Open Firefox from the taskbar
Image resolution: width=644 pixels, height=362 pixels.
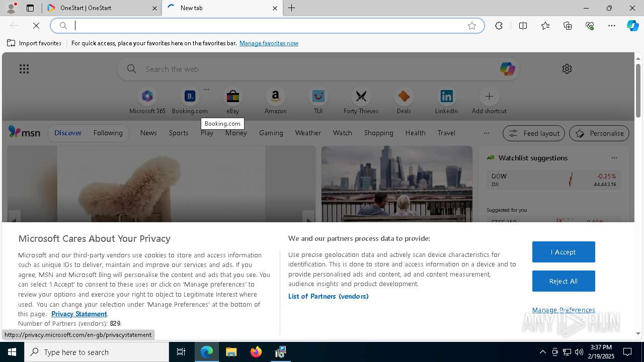pos(256,352)
